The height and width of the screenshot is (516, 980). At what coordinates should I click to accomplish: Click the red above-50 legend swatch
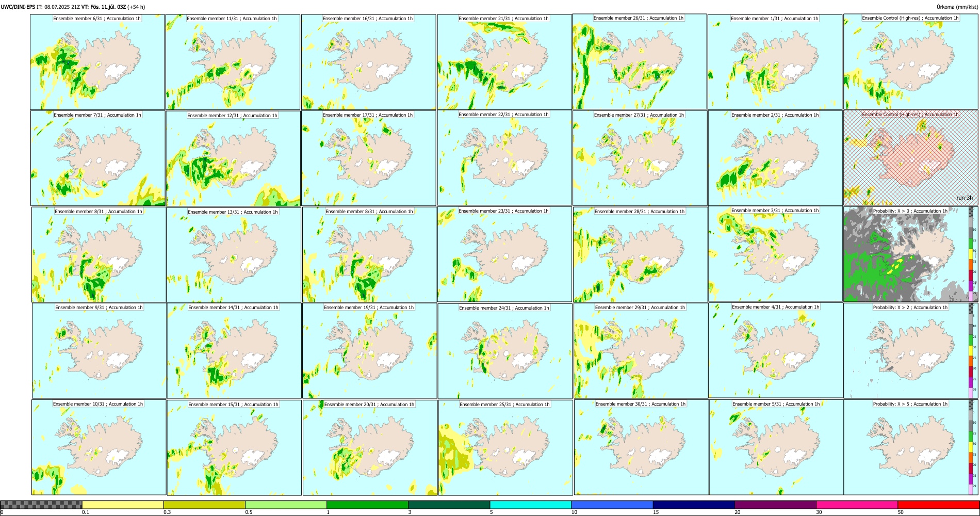938,505
